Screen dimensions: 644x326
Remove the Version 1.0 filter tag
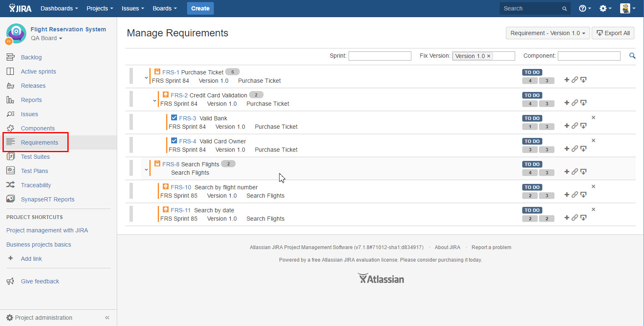pos(489,56)
